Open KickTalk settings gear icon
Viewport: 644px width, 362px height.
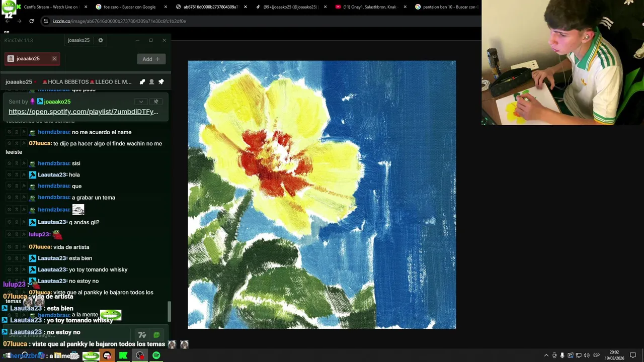[x=101, y=40]
